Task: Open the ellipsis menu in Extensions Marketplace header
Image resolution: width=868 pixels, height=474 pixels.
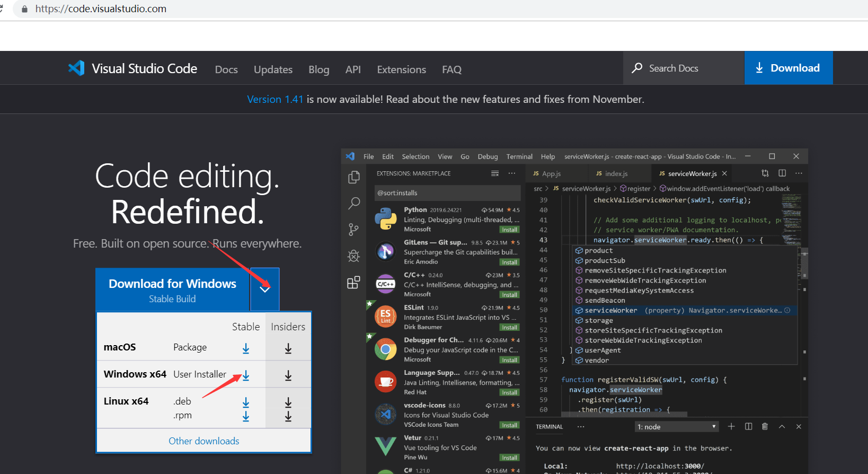Action: (x=512, y=173)
